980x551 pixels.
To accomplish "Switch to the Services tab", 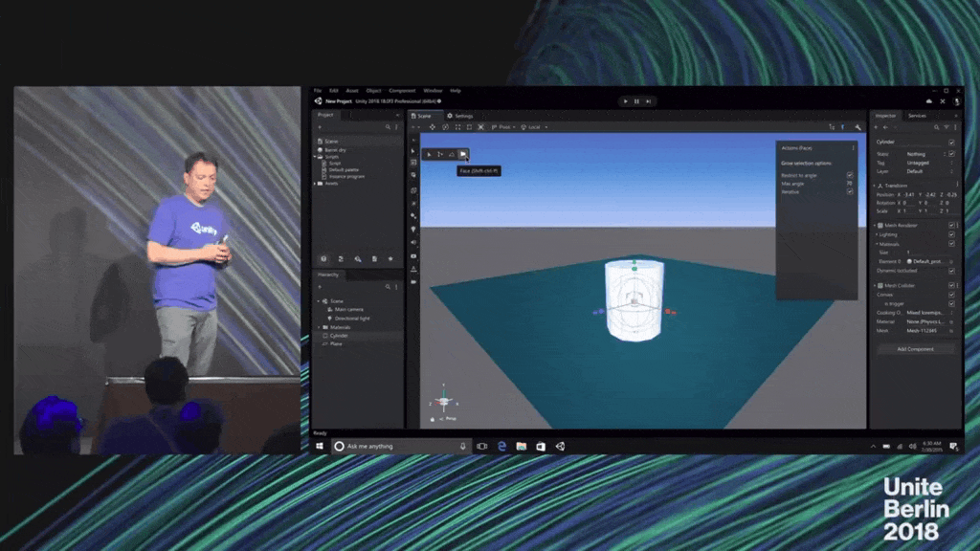I will pyautogui.click(x=917, y=116).
